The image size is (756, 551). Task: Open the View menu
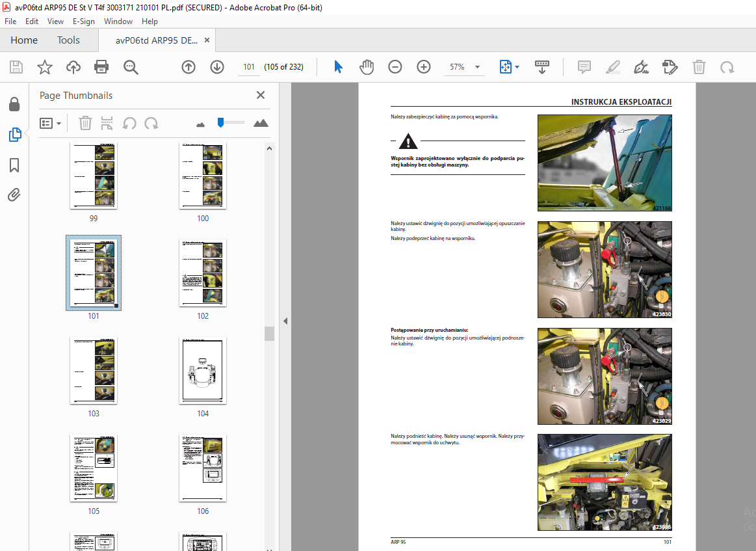tap(55, 21)
